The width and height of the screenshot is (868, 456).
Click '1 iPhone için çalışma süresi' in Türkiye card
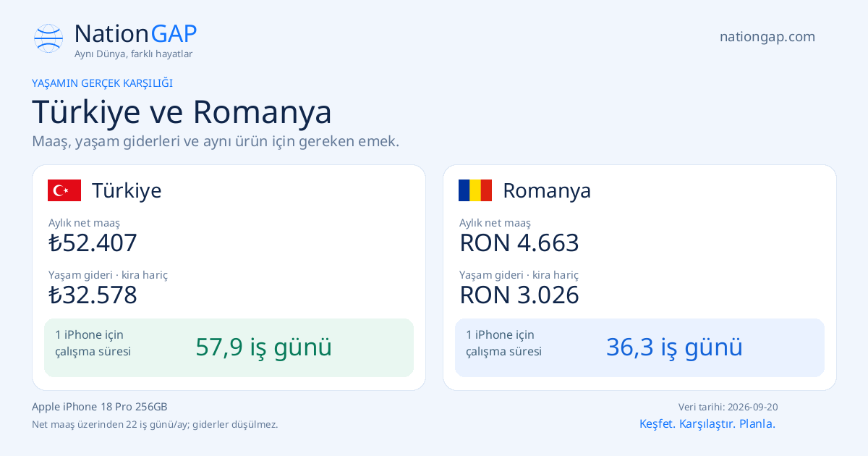tap(93, 343)
